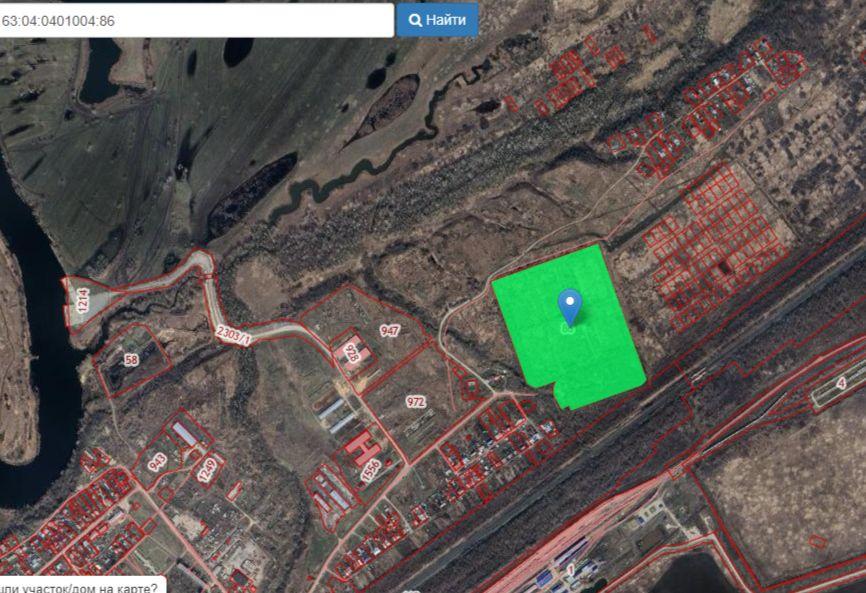Select parcel labeled 1214

point(83,300)
